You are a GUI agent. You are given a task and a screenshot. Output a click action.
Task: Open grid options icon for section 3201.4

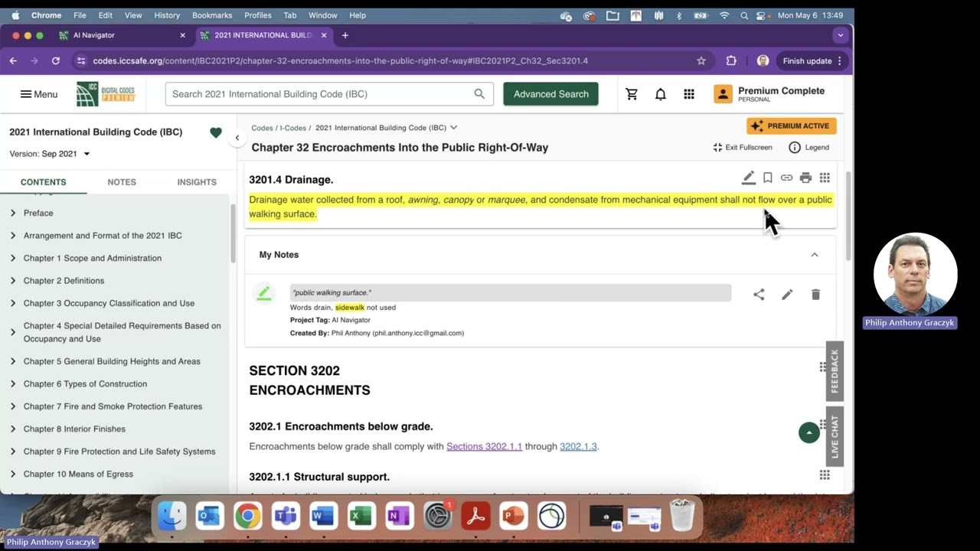(x=825, y=178)
